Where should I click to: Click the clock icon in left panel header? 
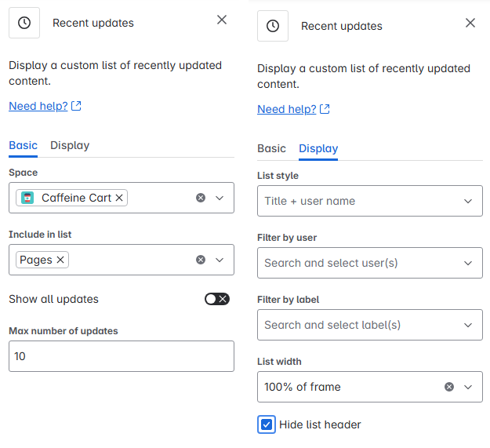tap(24, 23)
